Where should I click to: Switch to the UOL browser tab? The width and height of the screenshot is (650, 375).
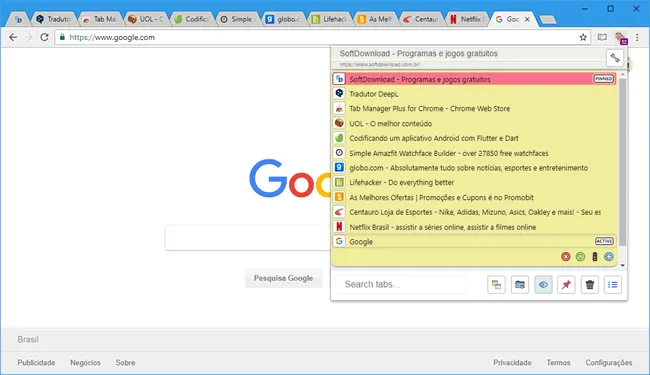coord(147,19)
